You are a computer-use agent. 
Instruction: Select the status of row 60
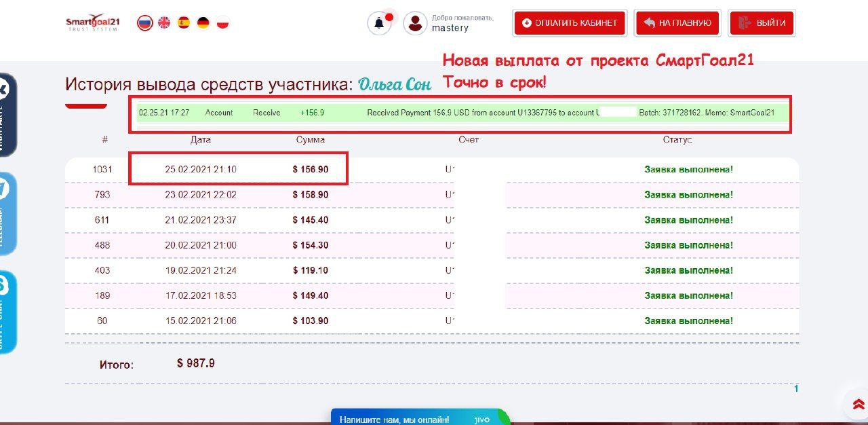click(688, 320)
